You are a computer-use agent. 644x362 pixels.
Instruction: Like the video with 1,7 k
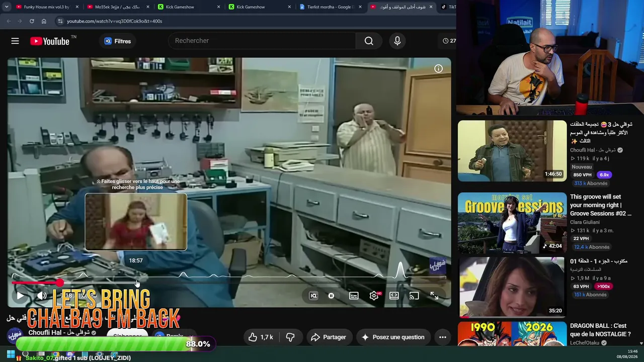[261, 337]
